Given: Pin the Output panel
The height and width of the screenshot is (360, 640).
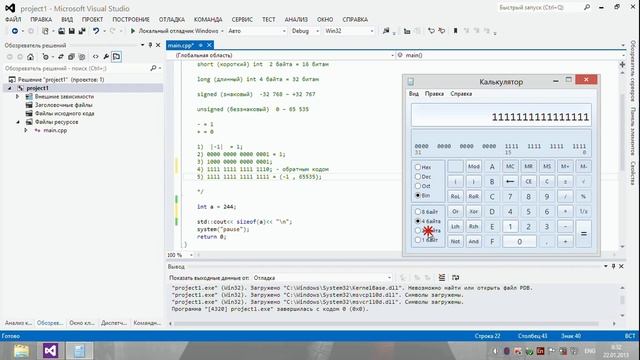Looking at the screenshot, I should 613,266.
